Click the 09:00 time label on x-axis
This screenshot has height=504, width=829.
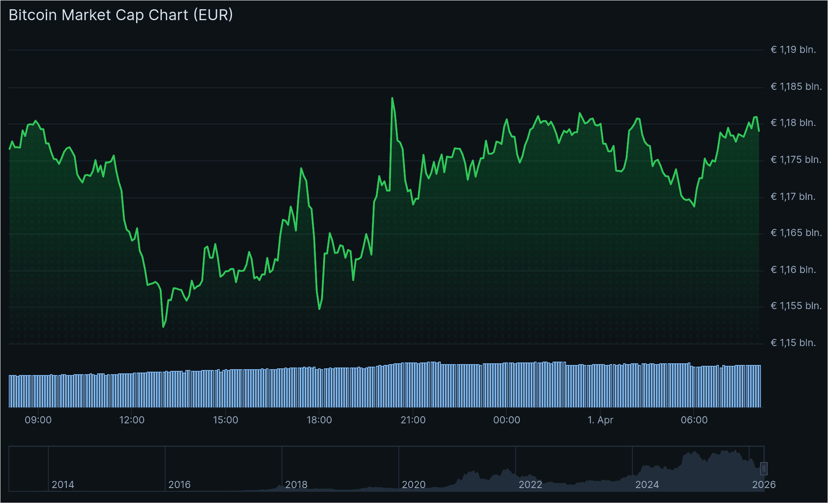point(39,419)
